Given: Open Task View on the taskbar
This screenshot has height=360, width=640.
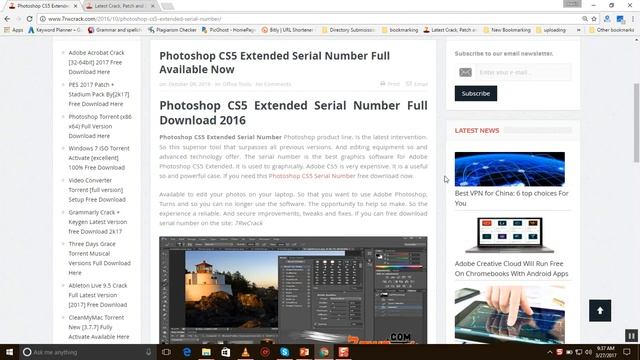Looking at the screenshot, I should (166, 352).
